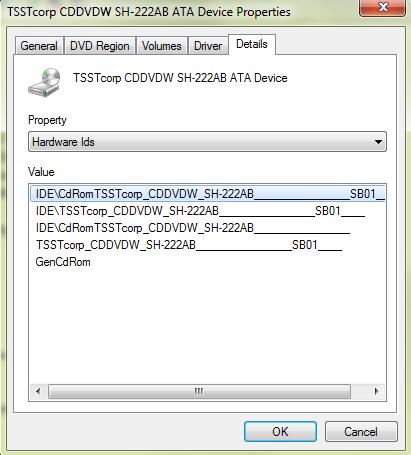Click the left scroll arrow in Value list
The image size is (411, 455).
pos(38,391)
